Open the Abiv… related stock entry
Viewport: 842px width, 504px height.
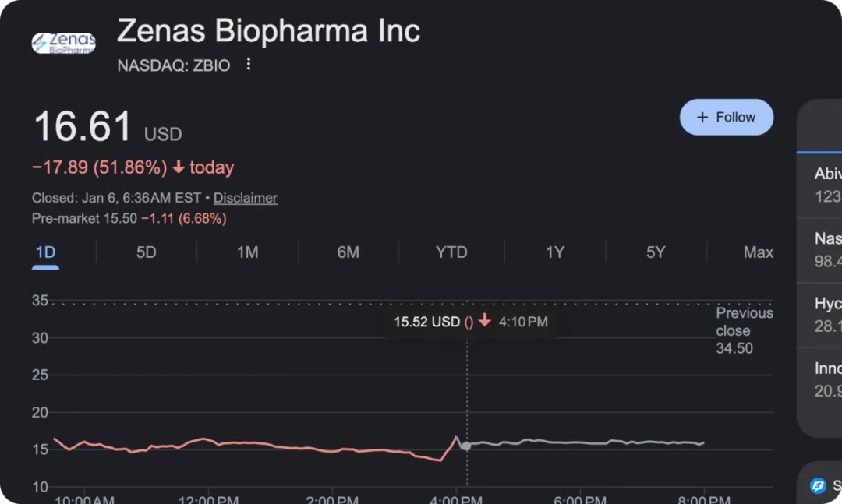[x=827, y=185]
